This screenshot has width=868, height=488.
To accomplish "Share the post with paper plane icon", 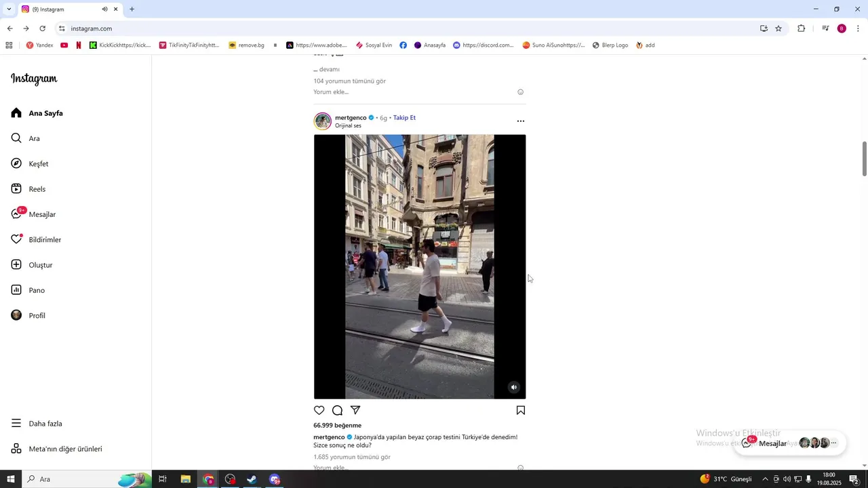I will pyautogui.click(x=355, y=410).
